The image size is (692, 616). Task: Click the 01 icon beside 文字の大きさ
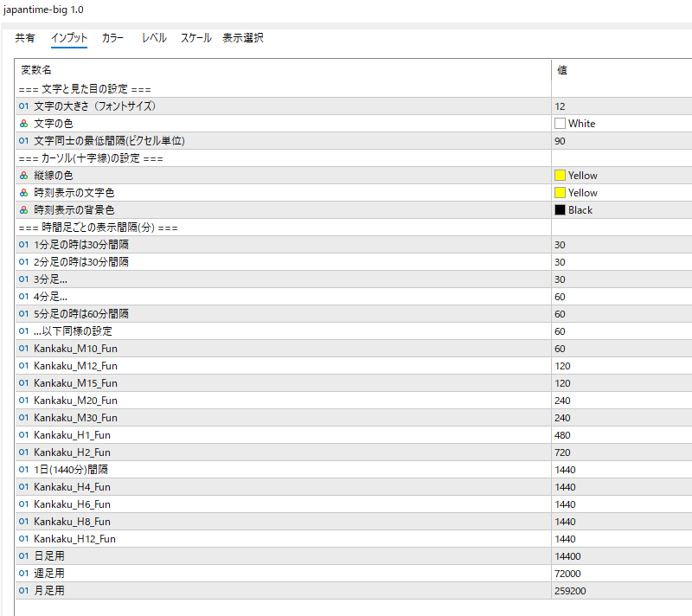coord(23,106)
